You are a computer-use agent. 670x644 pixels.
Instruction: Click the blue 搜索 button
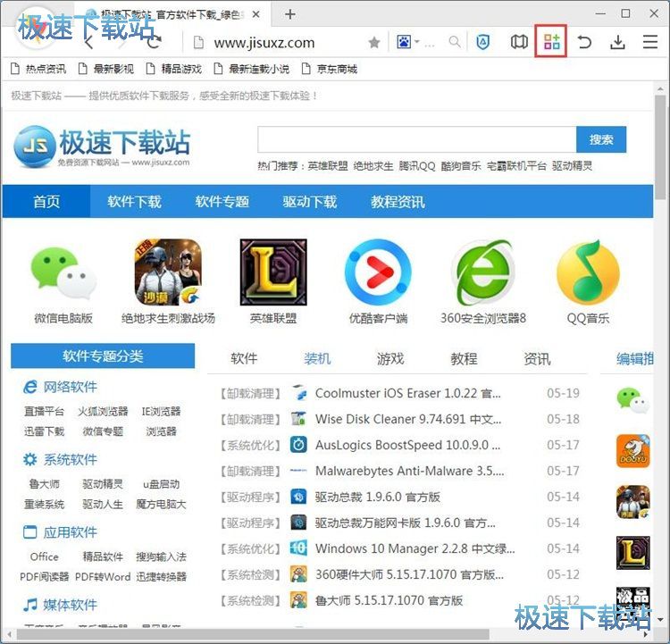[601, 139]
